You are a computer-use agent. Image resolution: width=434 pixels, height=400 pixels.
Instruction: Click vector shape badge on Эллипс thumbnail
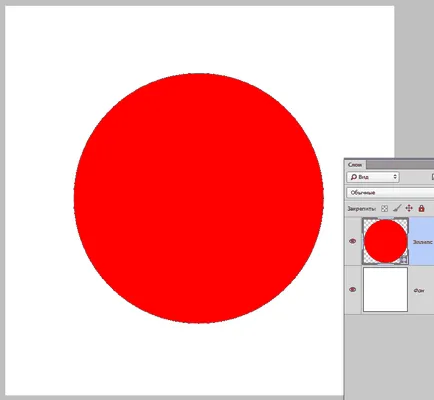403,259
